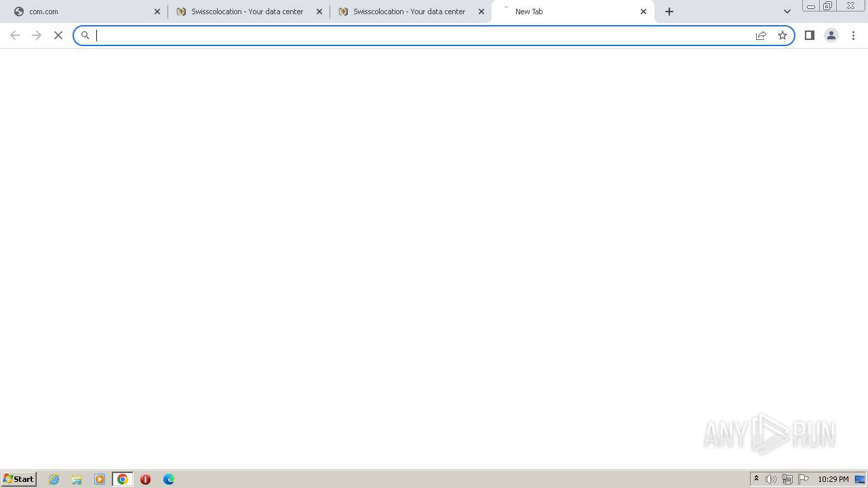Go back to previous page

click(15, 35)
